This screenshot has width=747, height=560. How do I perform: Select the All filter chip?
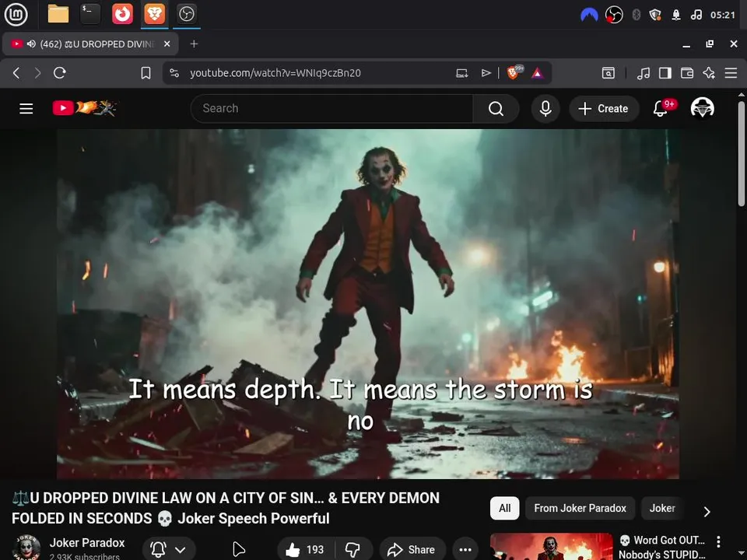pyautogui.click(x=504, y=508)
